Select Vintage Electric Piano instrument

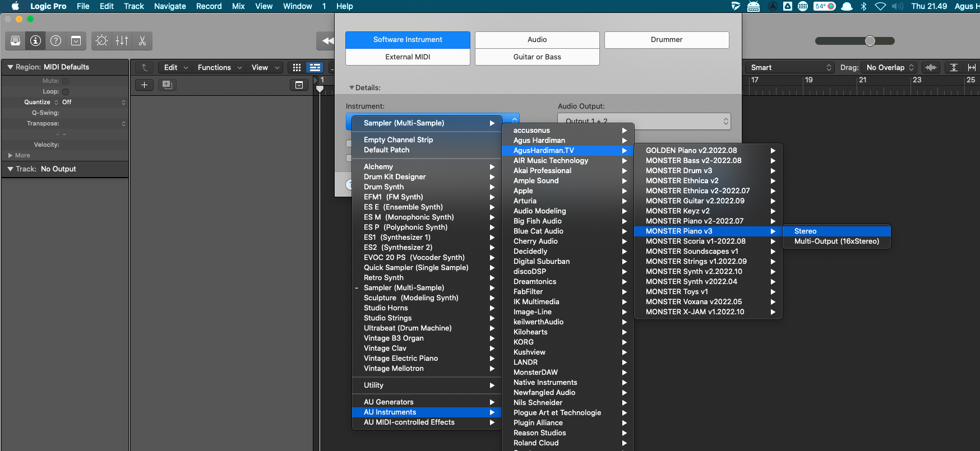pos(427,359)
